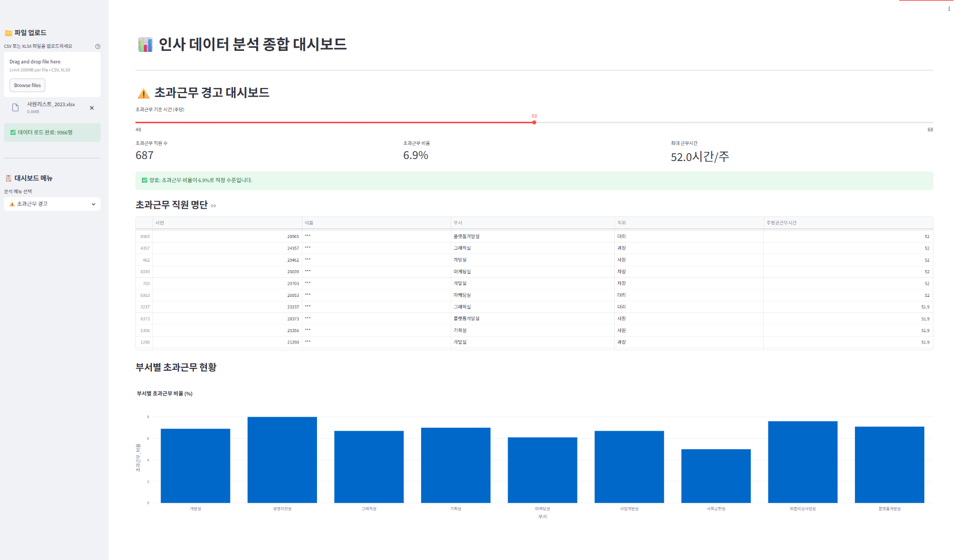955x560 pixels.
Task: Click the slider handle at 50
Action: click(x=534, y=122)
